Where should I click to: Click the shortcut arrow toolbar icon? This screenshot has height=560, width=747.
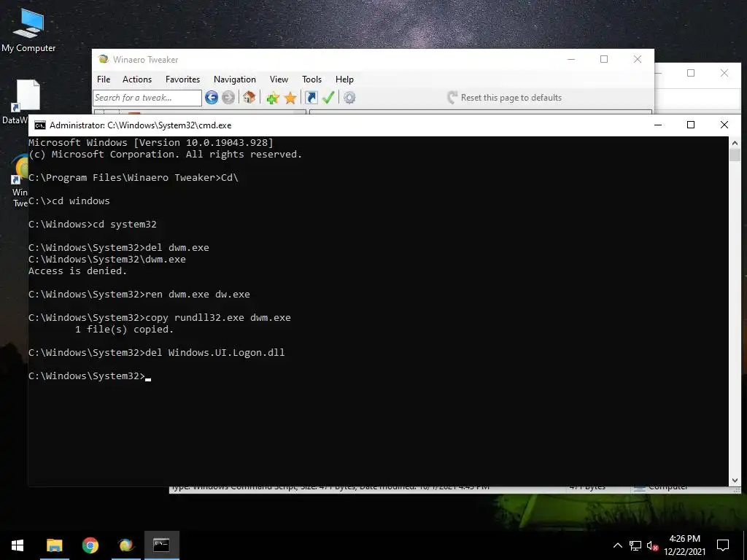(311, 98)
